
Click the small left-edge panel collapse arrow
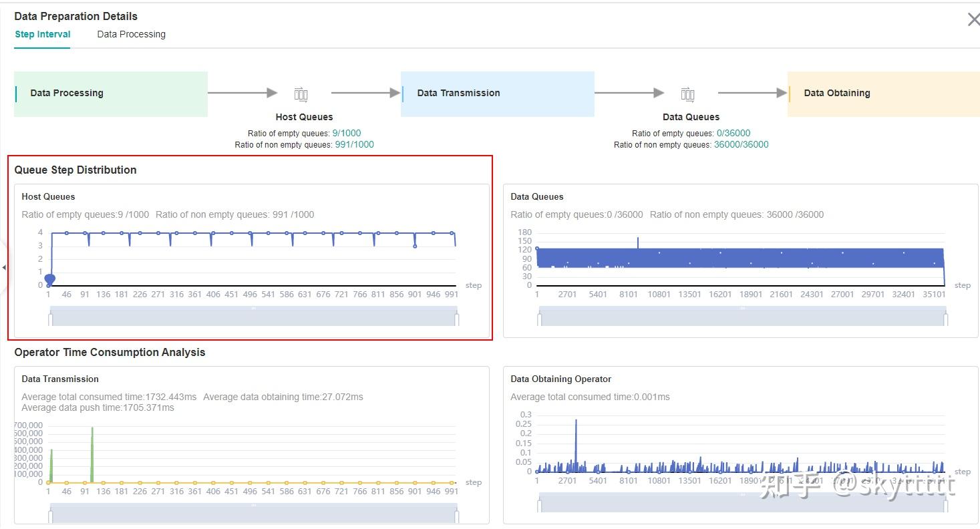click(x=4, y=267)
